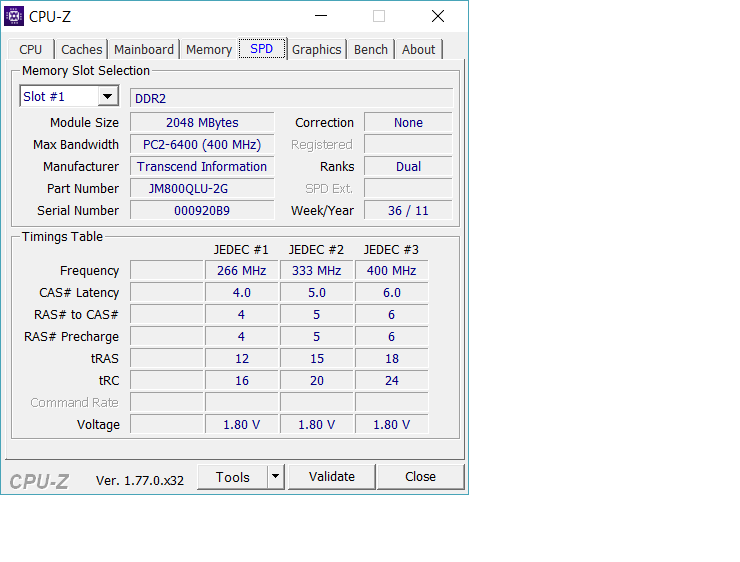Click tRC value 24
740x562 pixels.
coord(392,381)
